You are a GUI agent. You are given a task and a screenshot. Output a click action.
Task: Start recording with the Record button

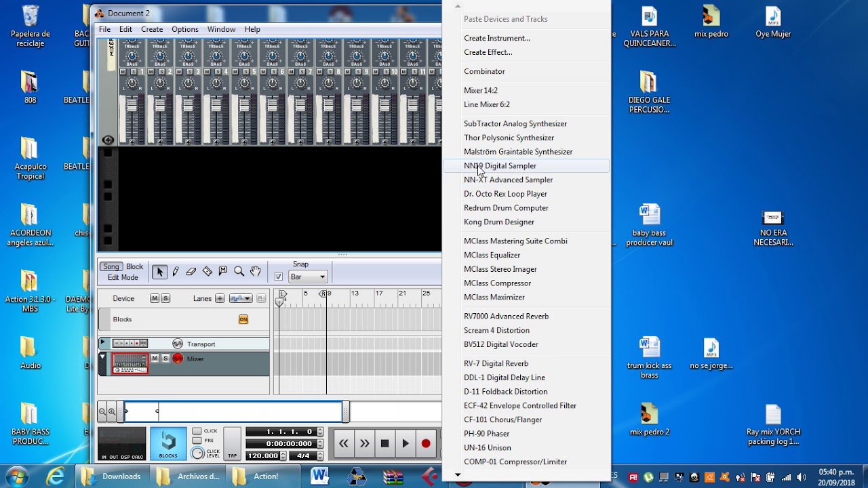tap(426, 443)
